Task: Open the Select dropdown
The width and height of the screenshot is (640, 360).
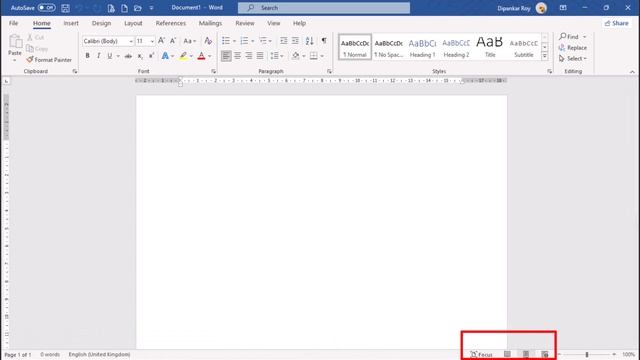Action: (573, 59)
